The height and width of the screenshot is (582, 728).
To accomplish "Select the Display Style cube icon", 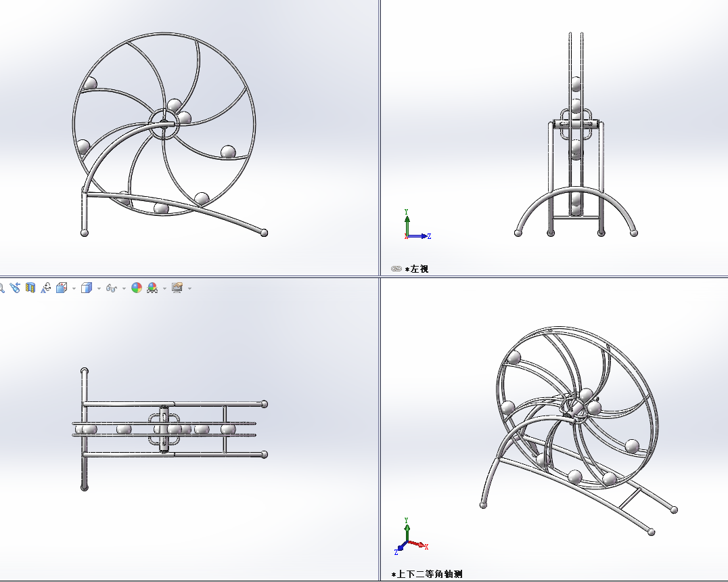I will 87,288.
